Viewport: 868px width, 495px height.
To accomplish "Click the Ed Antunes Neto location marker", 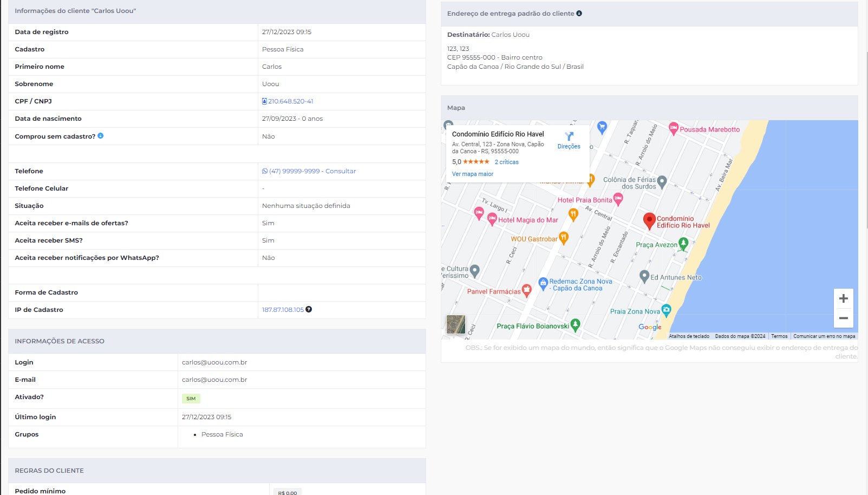I will 644,277.
